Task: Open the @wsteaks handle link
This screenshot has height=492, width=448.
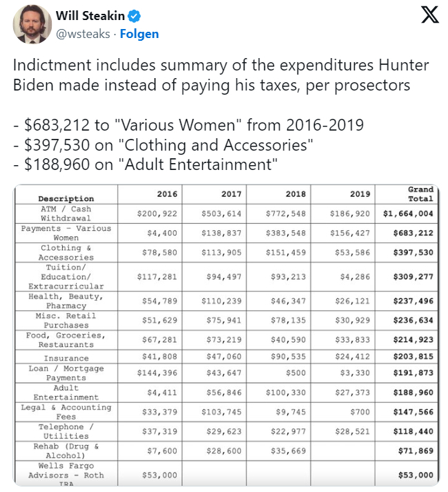Action: pos(83,34)
